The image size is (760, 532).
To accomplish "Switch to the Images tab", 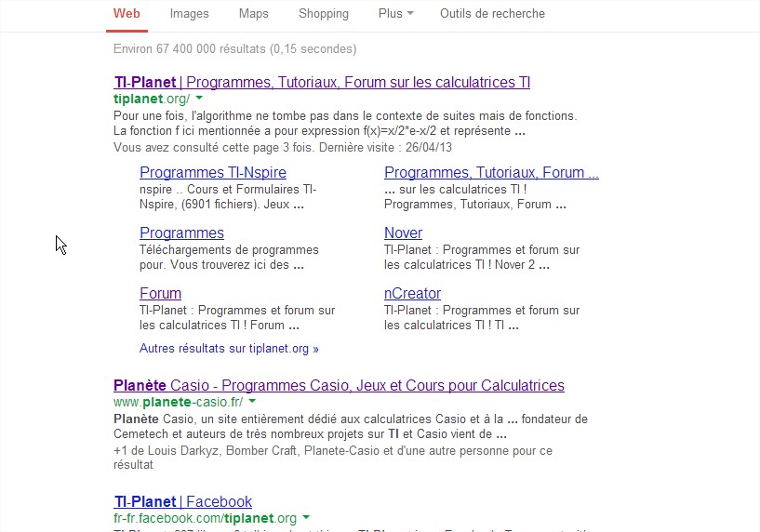I will click(189, 14).
